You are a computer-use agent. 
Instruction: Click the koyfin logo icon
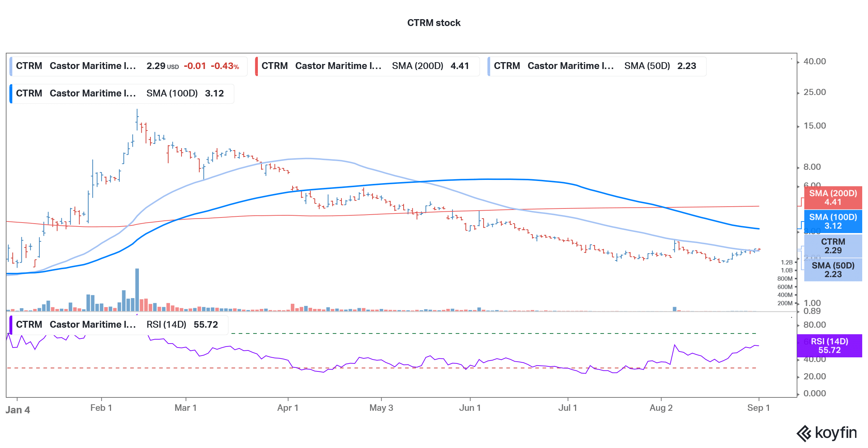tap(804, 434)
